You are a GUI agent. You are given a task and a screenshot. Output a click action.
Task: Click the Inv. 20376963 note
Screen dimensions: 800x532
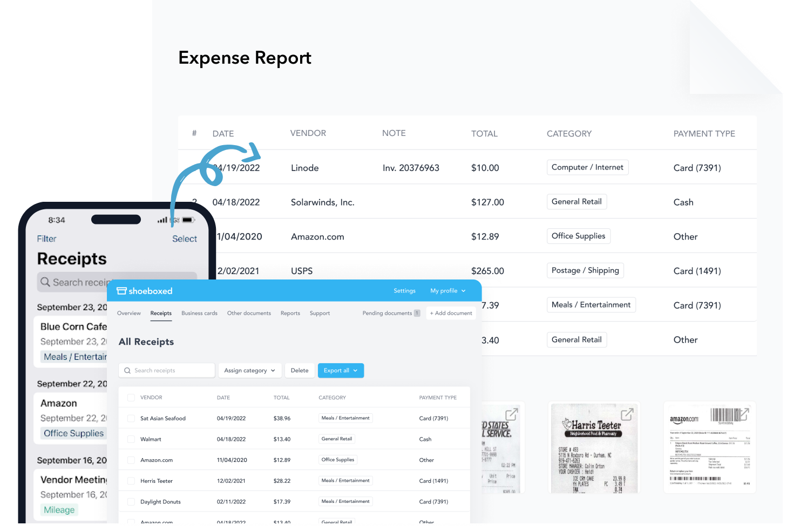coord(411,168)
